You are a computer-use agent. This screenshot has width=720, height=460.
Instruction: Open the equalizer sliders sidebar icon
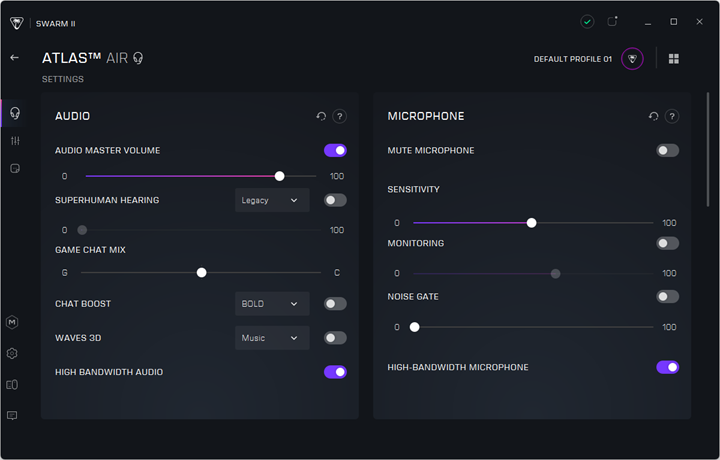coord(14,141)
